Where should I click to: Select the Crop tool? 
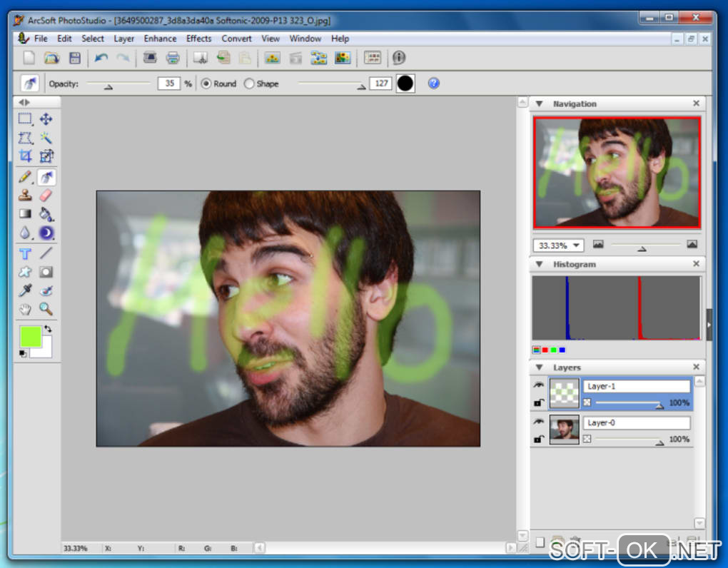26,156
